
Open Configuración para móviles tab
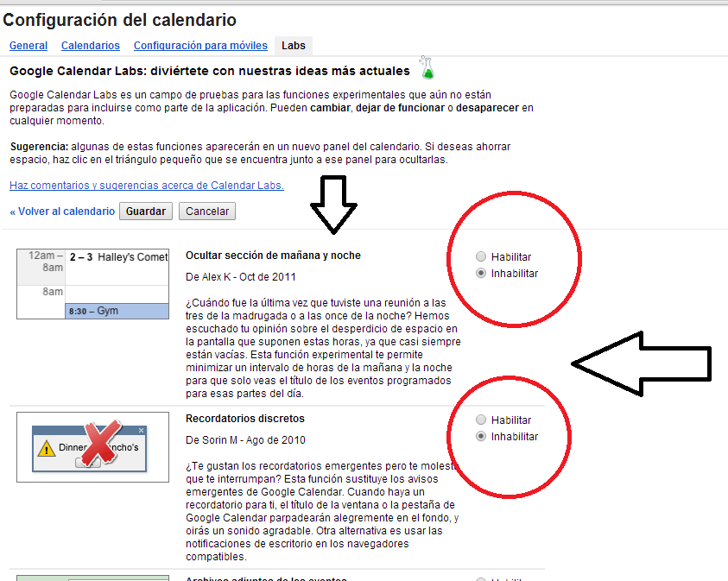[200, 46]
